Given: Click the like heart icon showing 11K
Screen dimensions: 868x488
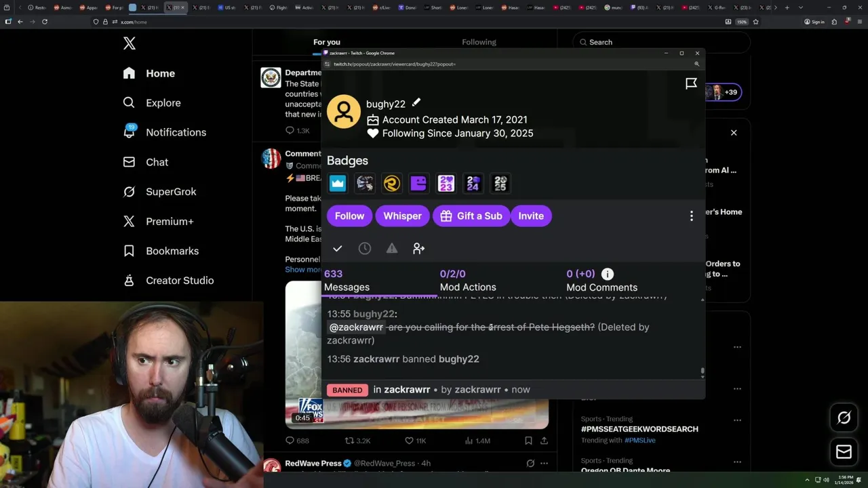Looking at the screenshot, I should (x=409, y=441).
